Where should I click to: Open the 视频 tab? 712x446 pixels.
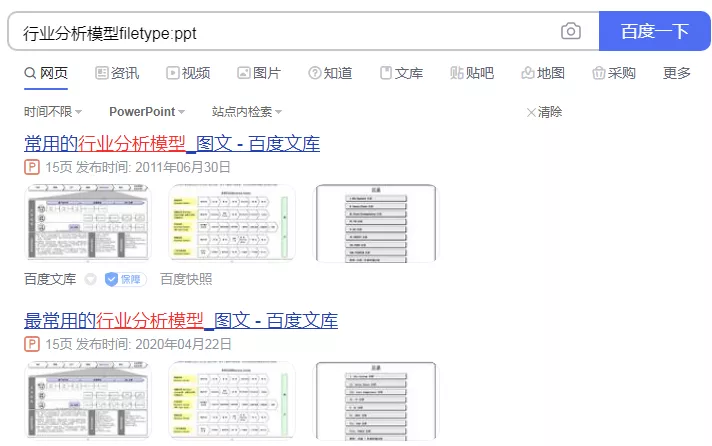click(188, 73)
